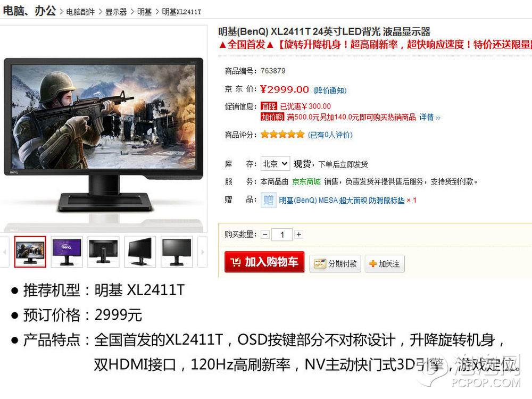Screen dimensions: 532x399
Task: Show previous thumbnails with left arrow
Action: pos(4,252)
